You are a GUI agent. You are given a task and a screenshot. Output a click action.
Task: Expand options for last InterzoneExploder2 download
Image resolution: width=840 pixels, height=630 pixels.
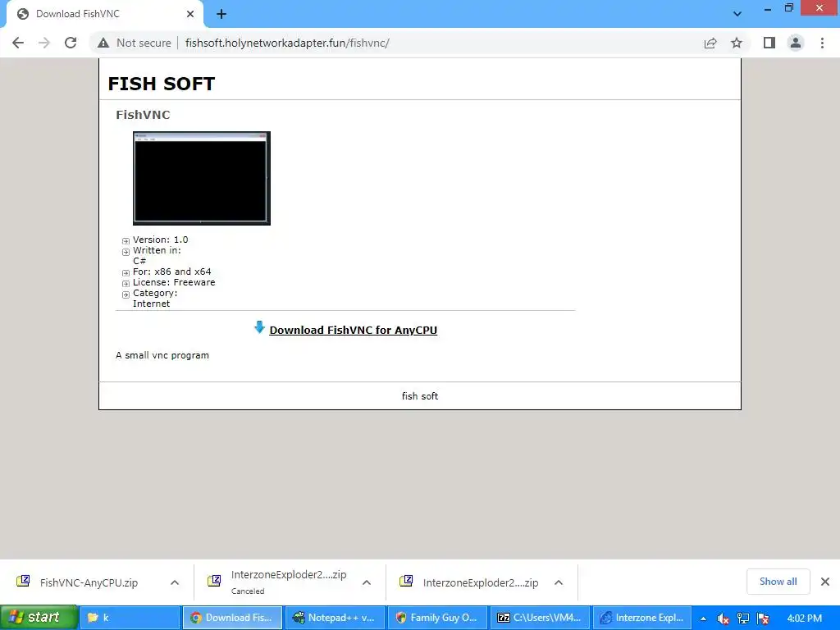pos(558,582)
